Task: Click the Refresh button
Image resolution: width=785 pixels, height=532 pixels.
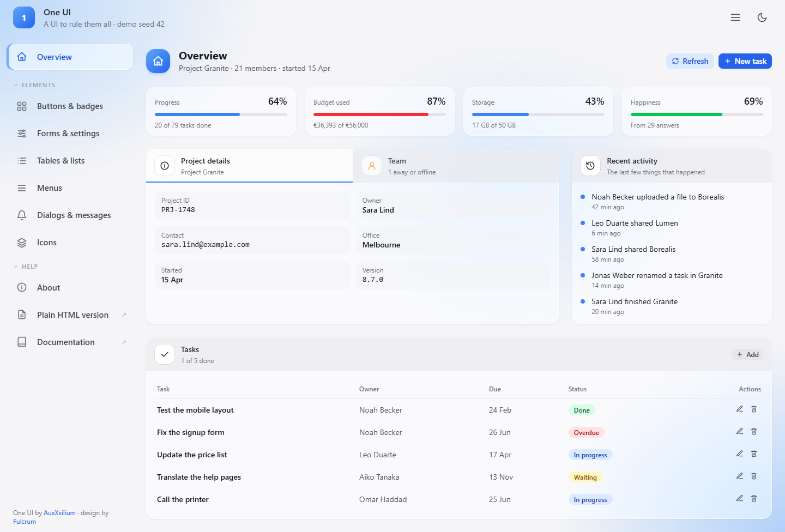Action: (x=690, y=61)
